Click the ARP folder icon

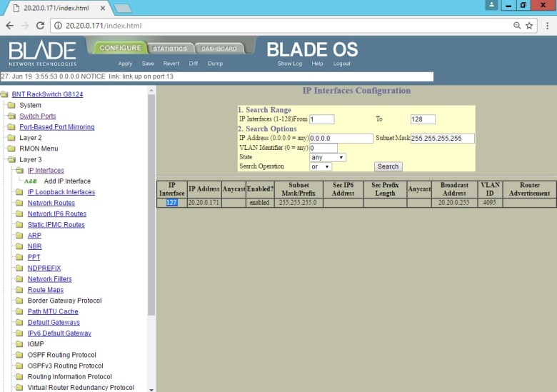tap(19, 236)
